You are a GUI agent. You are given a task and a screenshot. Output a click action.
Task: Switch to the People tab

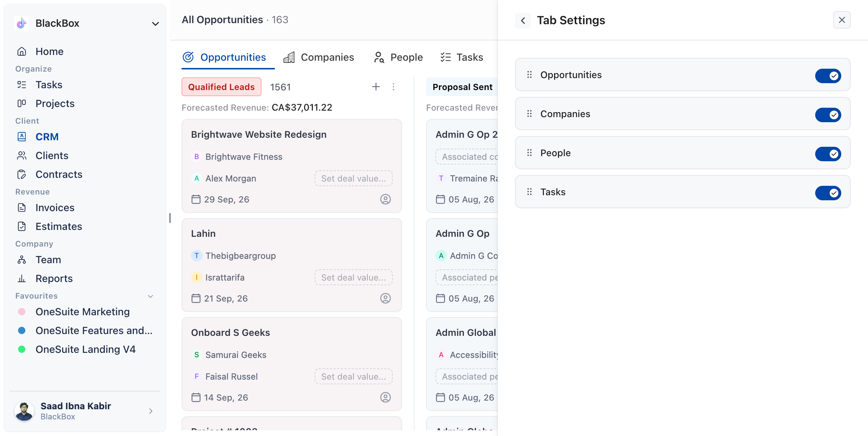pyautogui.click(x=398, y=57)
